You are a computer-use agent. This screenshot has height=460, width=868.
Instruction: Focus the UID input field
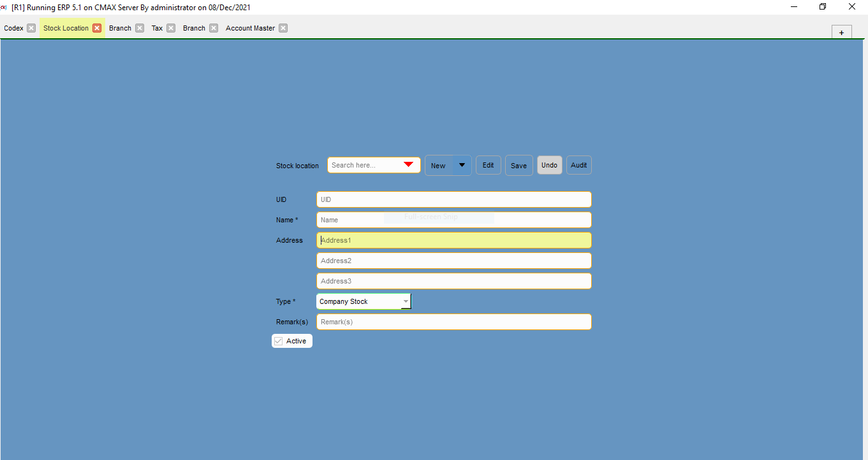tap(453, 199)
